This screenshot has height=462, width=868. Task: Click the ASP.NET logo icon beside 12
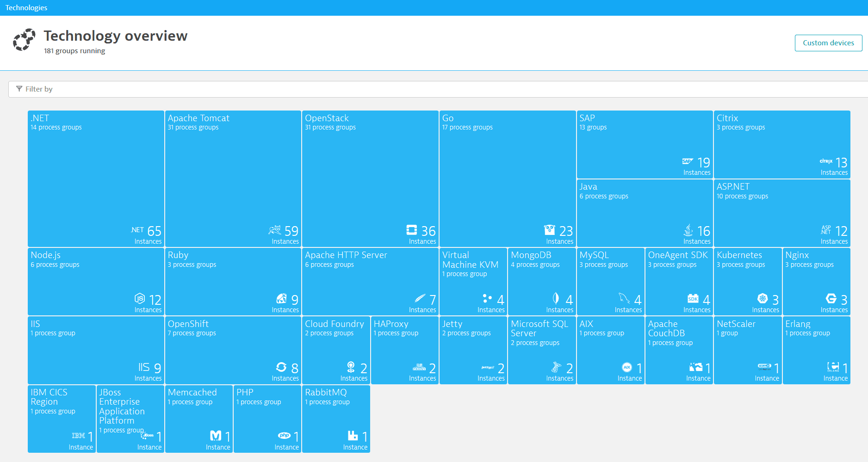pyautogui.click(x=826, y=230)
